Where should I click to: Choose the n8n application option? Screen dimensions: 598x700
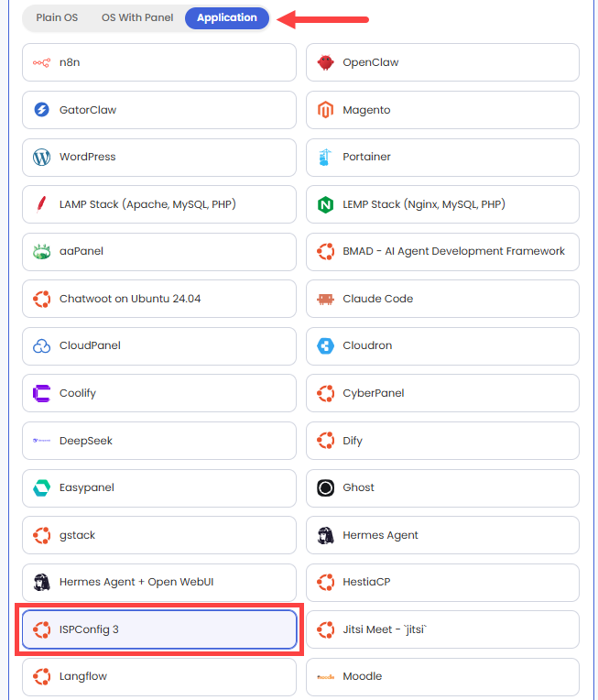(159, 62)
